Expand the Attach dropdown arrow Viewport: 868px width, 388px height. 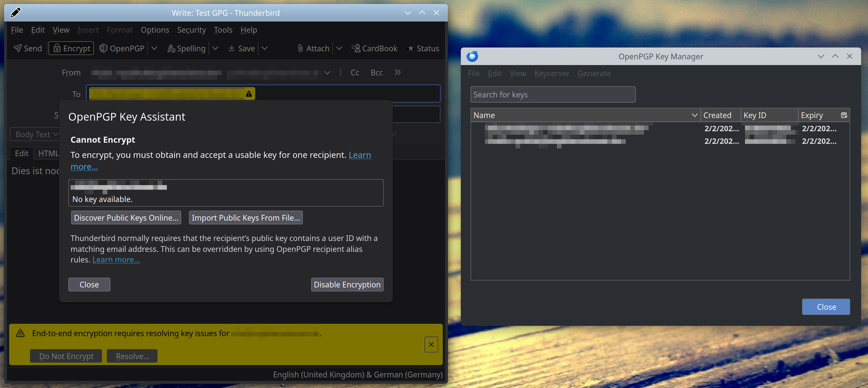pos(339,48)
